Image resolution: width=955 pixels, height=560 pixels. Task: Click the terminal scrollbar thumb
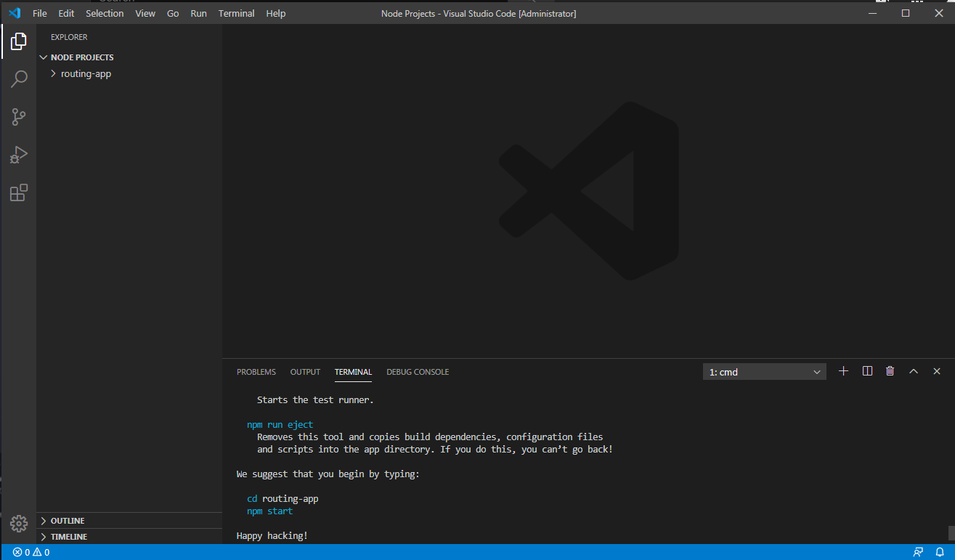tap(951, 533)
